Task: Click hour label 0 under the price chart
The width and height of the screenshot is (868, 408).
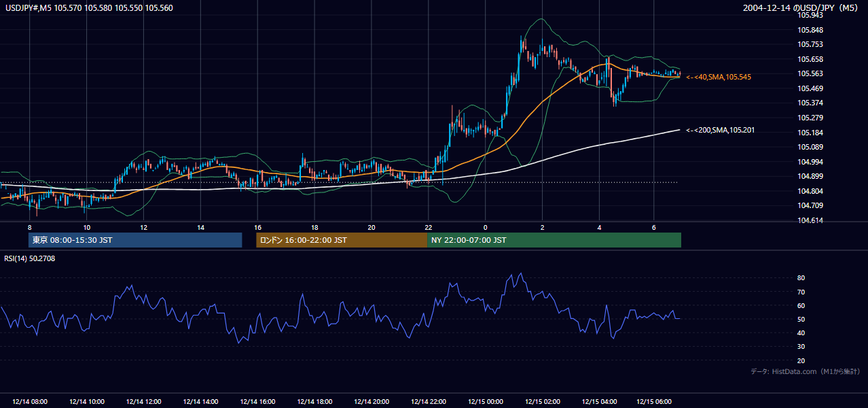Action: (x=486, y=227)
